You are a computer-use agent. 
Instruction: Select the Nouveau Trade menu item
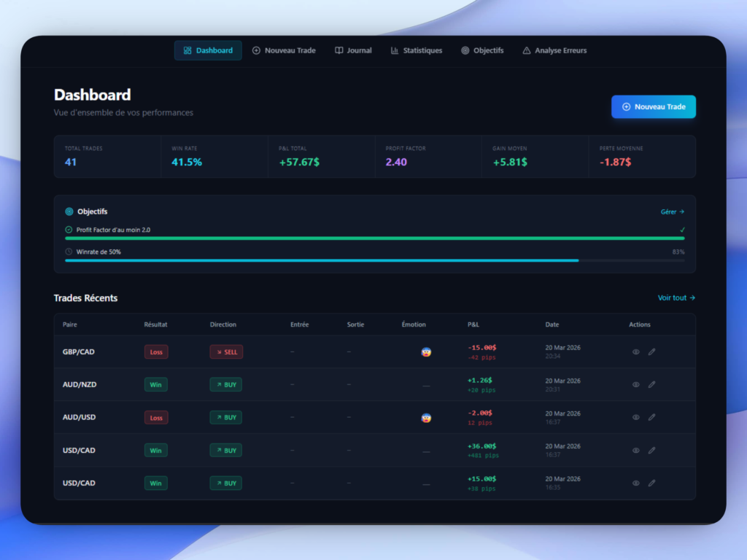click(289, 50)
